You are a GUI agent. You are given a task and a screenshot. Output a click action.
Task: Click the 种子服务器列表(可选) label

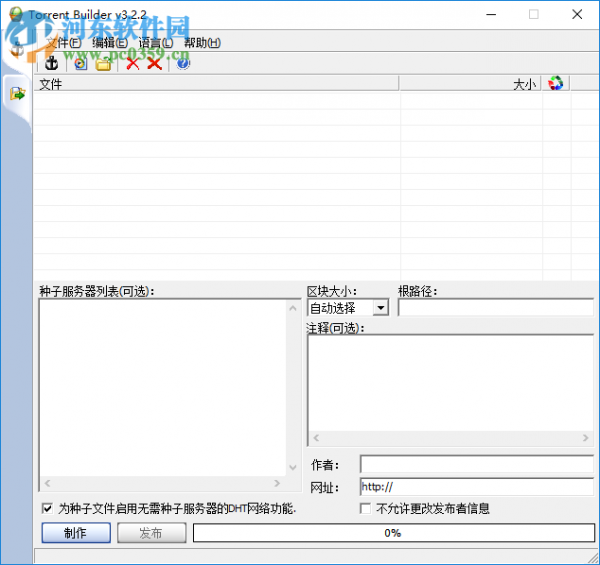coord(96,291)
